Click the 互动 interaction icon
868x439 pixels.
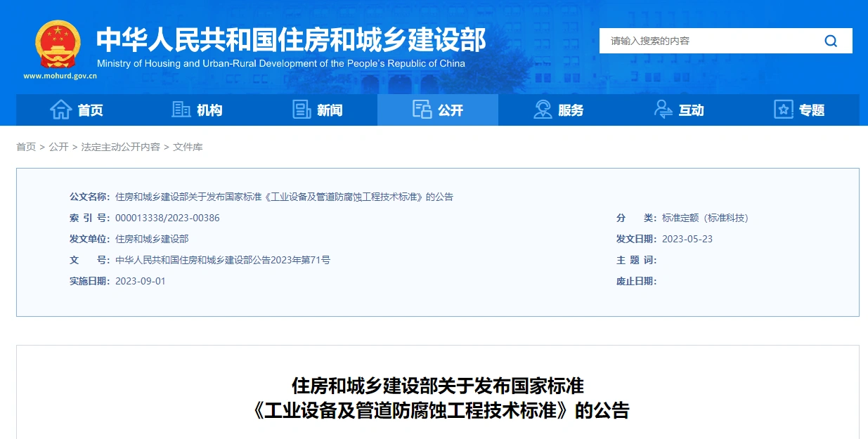662,110
